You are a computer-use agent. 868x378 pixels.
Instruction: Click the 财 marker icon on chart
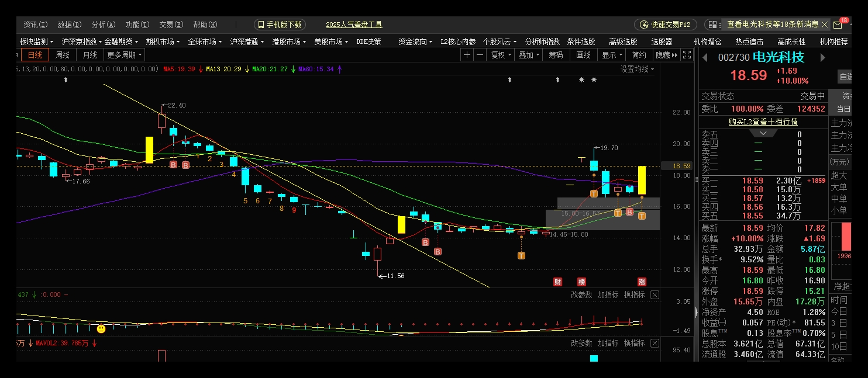coord(558,282)
